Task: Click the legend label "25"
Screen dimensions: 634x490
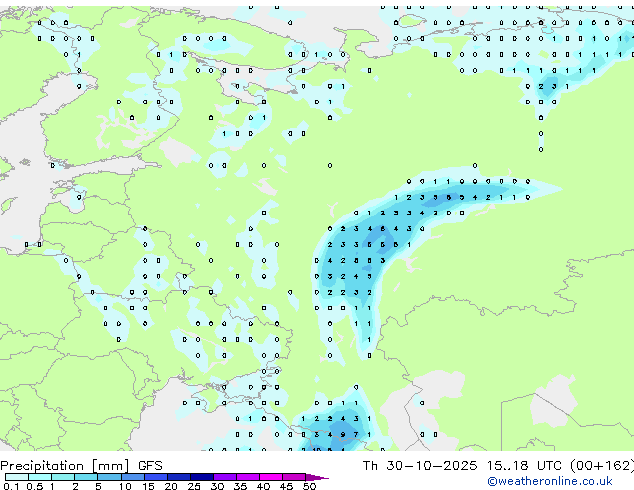Action: [194, 486]
